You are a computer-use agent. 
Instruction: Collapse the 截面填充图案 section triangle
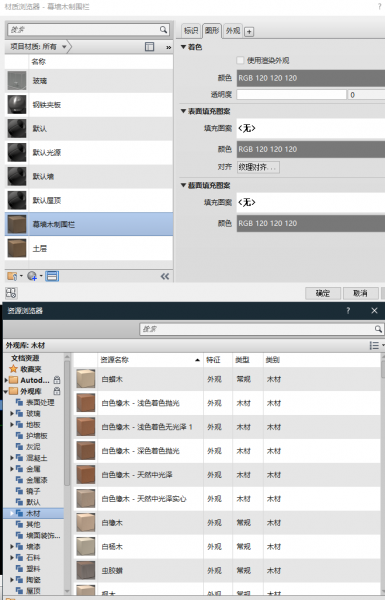click(x=183, y=185)
